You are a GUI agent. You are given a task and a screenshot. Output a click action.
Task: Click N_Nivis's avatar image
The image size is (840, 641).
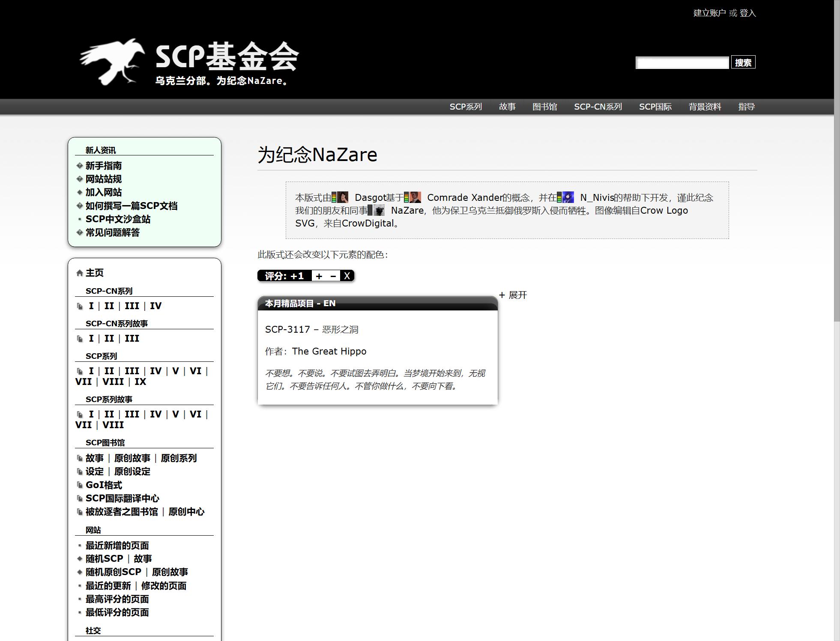(568, 197)
